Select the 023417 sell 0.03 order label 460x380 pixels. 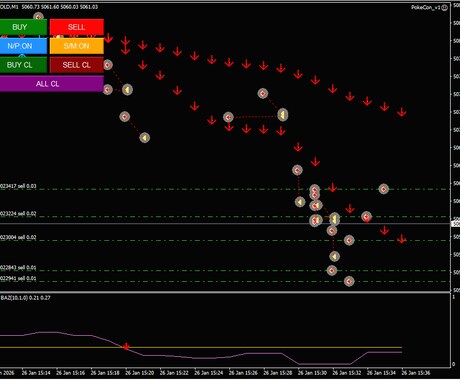pyautogui.click(x=18, y=186)
